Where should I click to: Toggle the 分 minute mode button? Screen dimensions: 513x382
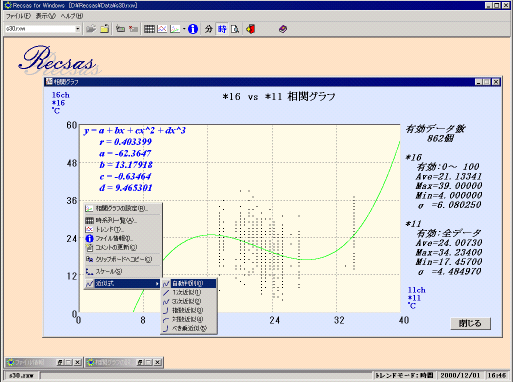point(209,29)
